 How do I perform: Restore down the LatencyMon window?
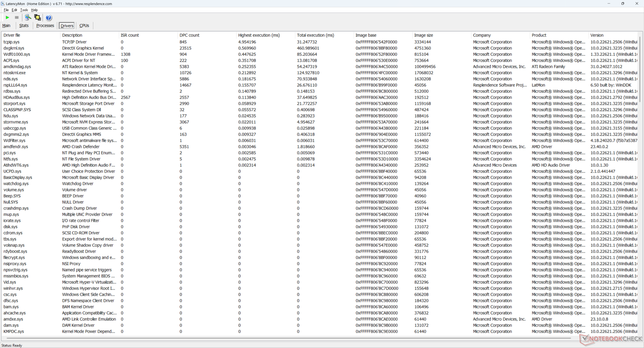click(x=623, y=4)
